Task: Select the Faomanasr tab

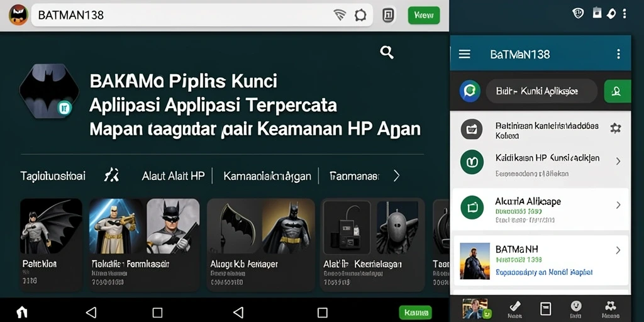Action: [x=353, y=177]
